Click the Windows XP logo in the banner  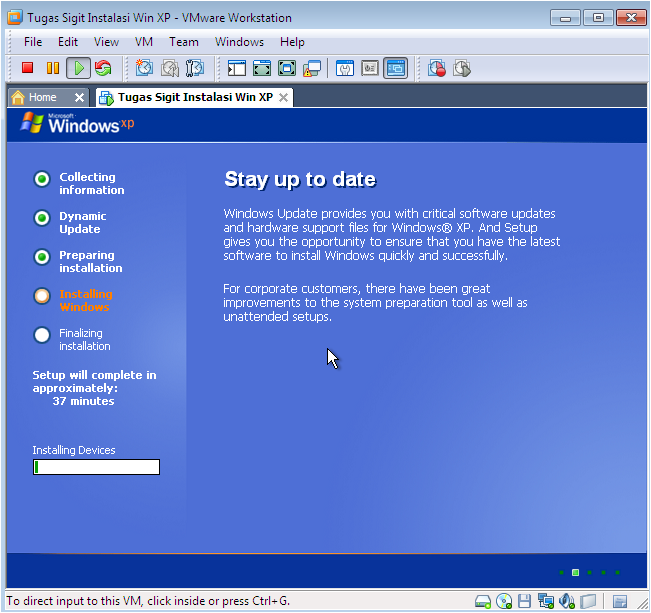[x=77, y=123]
